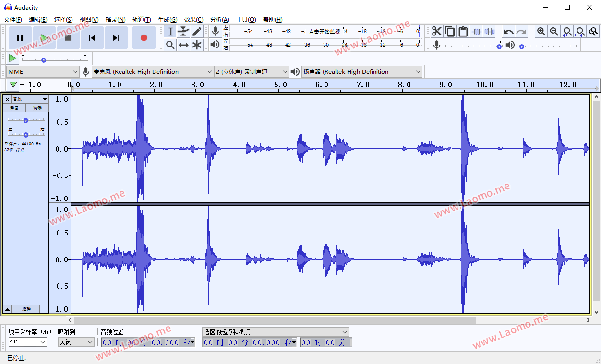
Task: Open the 视图(V) menu
Action: tap(89, 20)
